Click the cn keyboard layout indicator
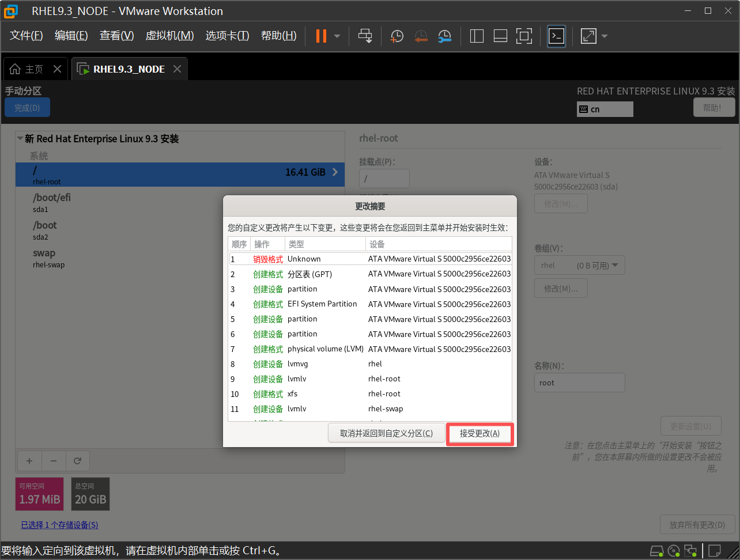Viewport: 740px width, 560px height. [x=605, y=109]
